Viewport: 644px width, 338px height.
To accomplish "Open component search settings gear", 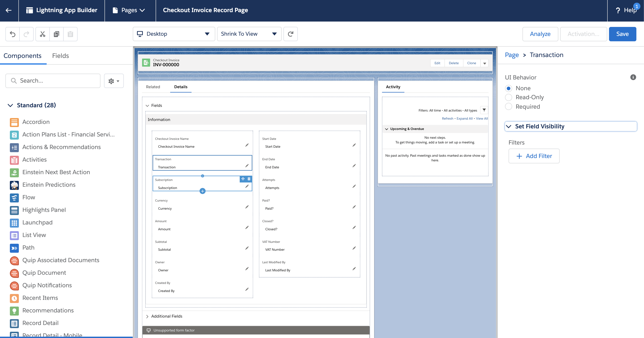I will pos(114,81).
